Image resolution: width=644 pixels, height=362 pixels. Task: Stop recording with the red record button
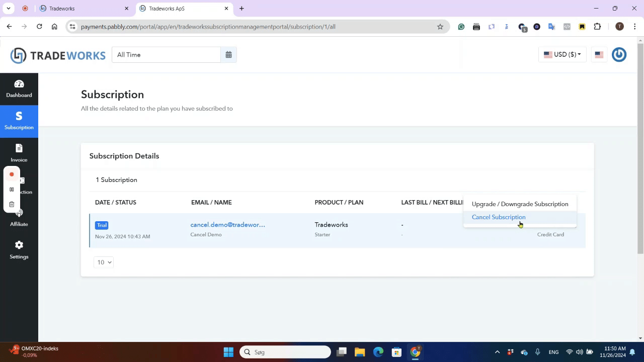point(12,174)
